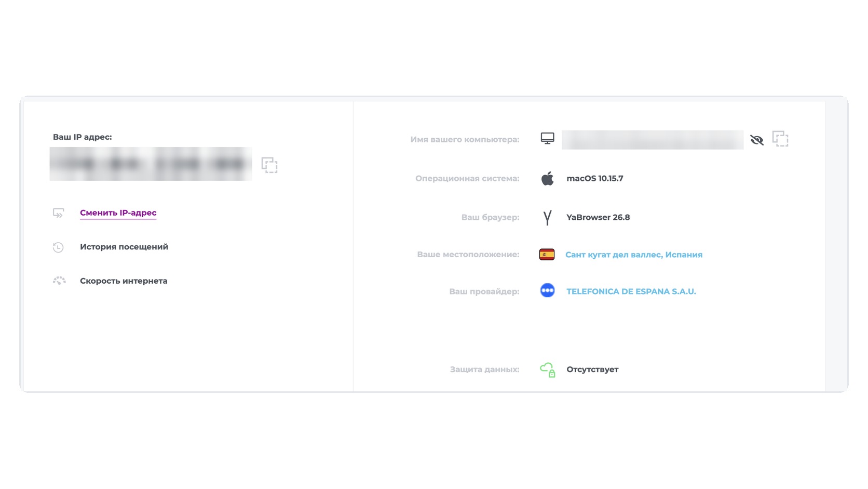
Task: Click the Защита данных: label
Action: (485, 369)
